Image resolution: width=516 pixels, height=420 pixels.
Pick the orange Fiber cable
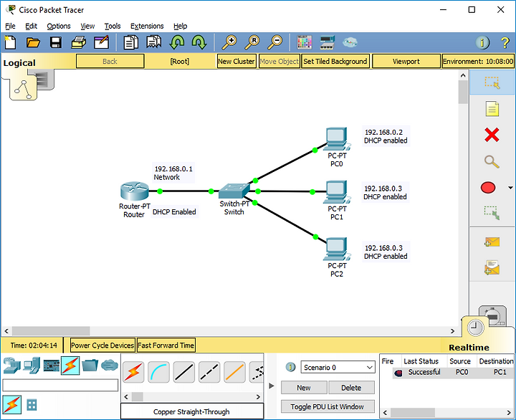234,372
